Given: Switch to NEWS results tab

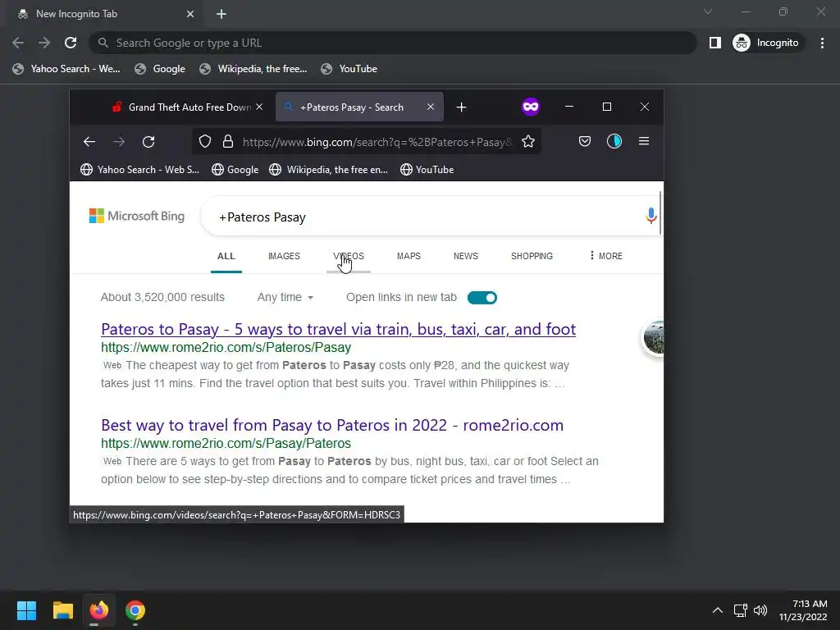Looking at the screenshot, I should pos(466,256).
